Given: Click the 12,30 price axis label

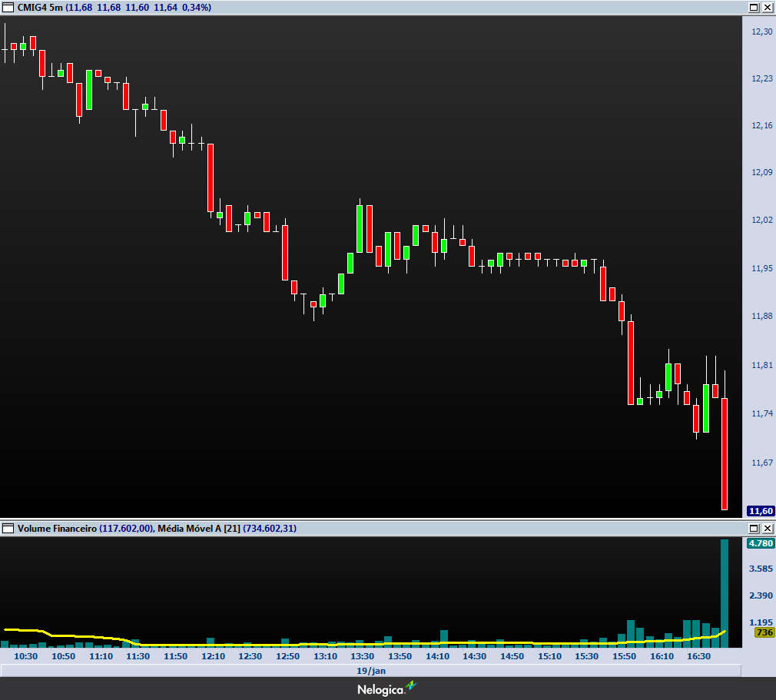Looking at the screenshot, I should point(761,32).
